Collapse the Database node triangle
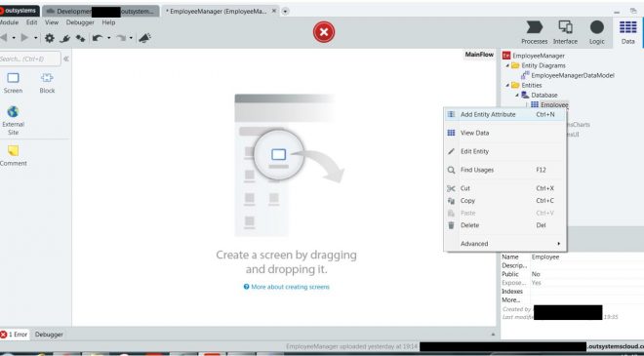Viewport: 644px width, 356px height. click(x=517, y=95)
